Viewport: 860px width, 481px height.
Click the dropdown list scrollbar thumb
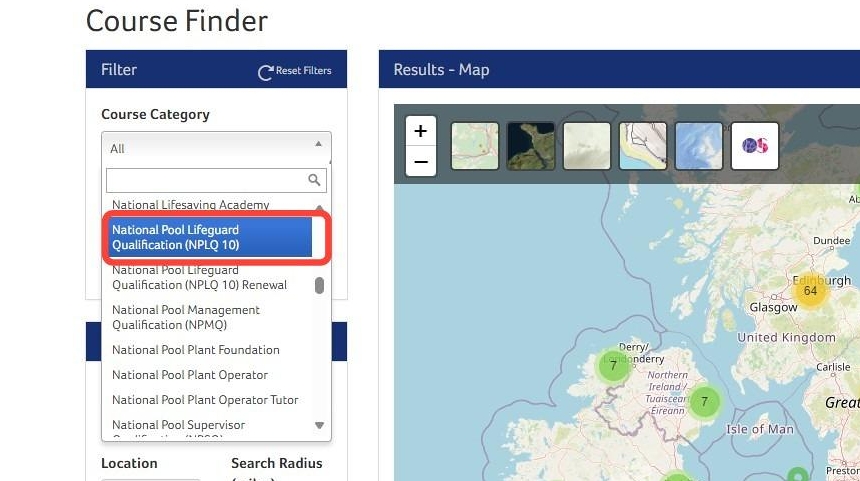[319, 285]
